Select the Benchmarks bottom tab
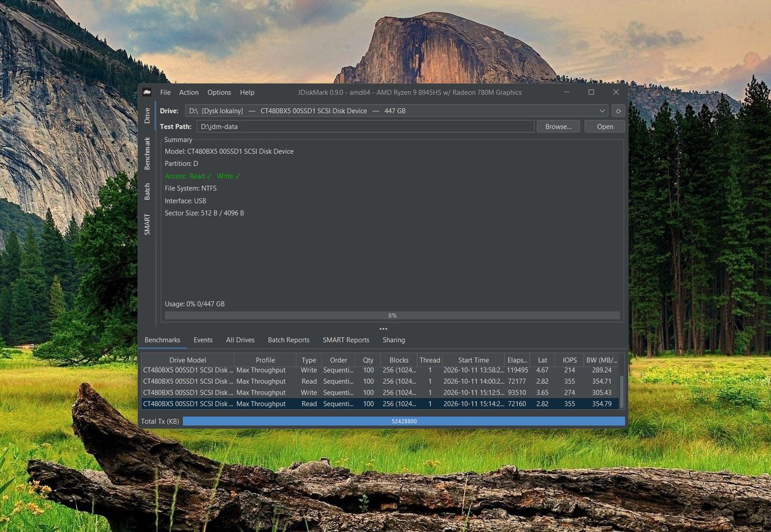 click(x=163, y=340)
